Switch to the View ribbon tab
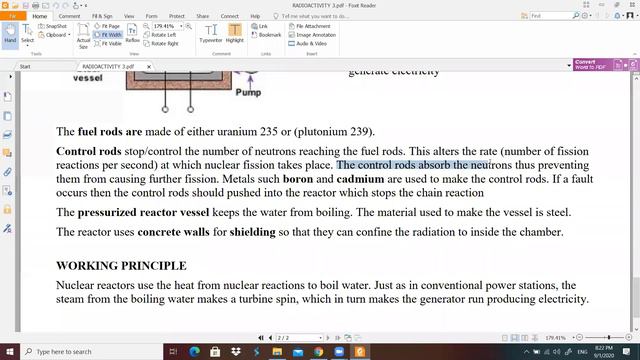 pyautogui.click(x=129, y=16)
